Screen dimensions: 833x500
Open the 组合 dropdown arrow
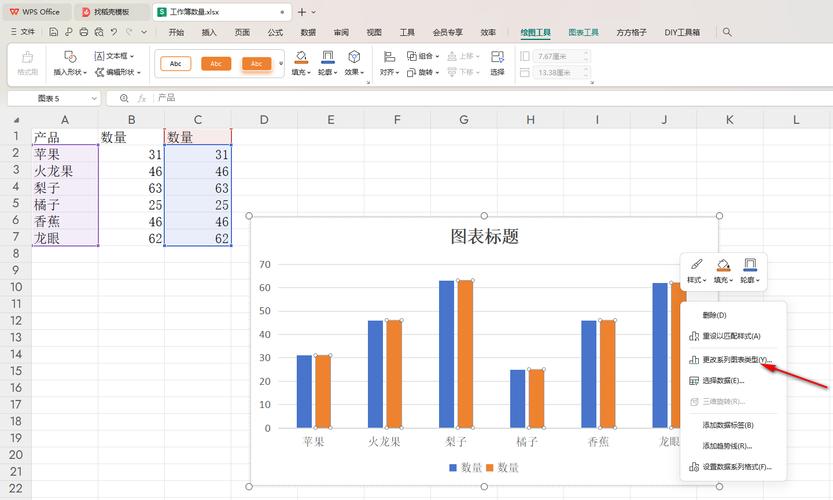pos(437,56)
